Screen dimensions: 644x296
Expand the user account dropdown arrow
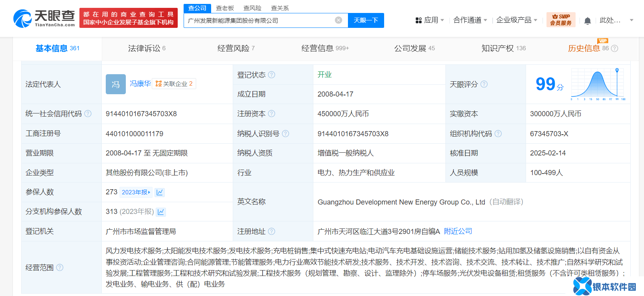631,20
